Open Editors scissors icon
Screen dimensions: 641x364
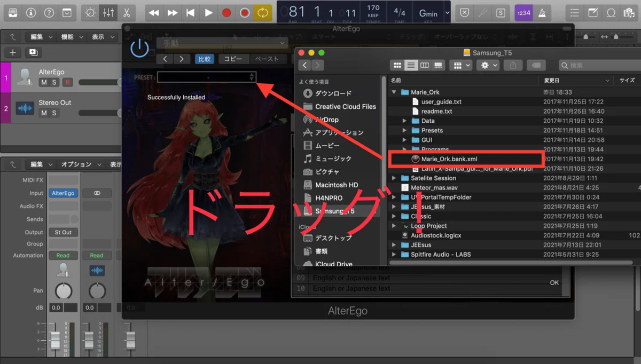pyautogui.click(x=126, y=12)
